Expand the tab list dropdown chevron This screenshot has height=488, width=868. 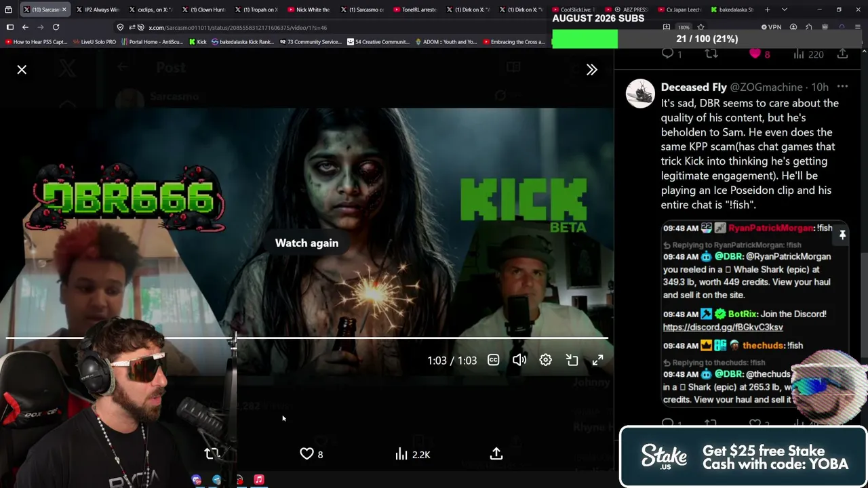click(x=785, y=9)
